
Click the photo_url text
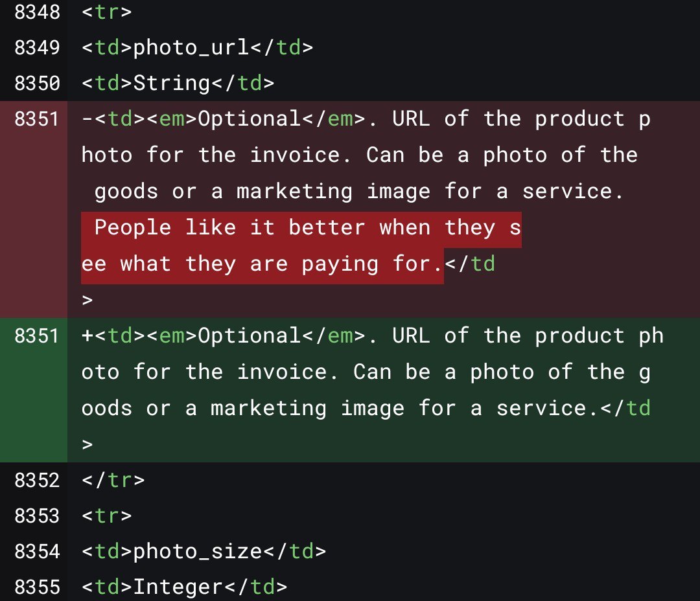191,48
